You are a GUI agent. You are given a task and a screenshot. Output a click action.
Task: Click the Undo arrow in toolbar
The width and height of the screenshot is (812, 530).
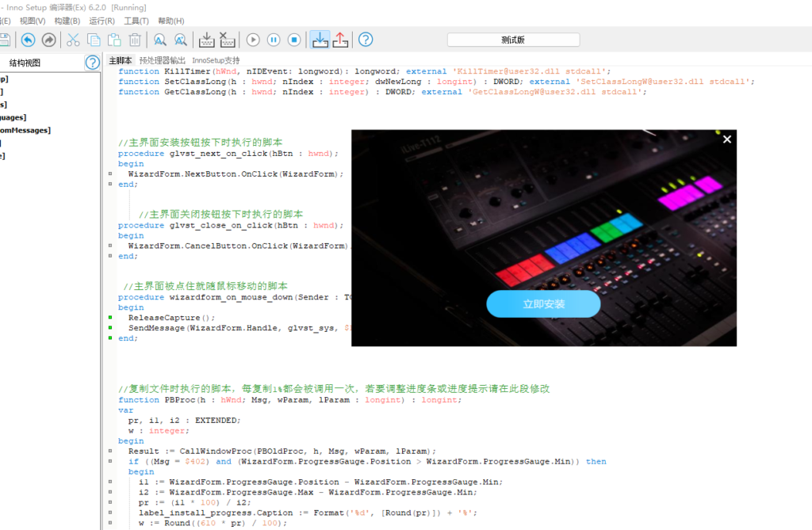pyautogui.click(x=29, y=40)
